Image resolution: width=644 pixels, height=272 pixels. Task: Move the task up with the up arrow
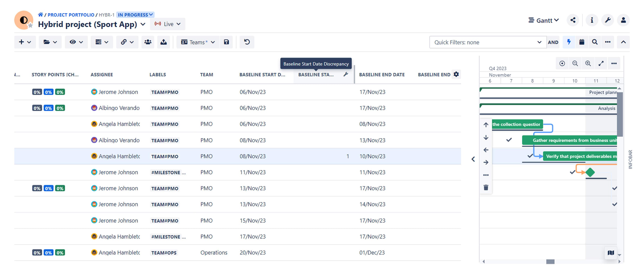tap(486, 125)
